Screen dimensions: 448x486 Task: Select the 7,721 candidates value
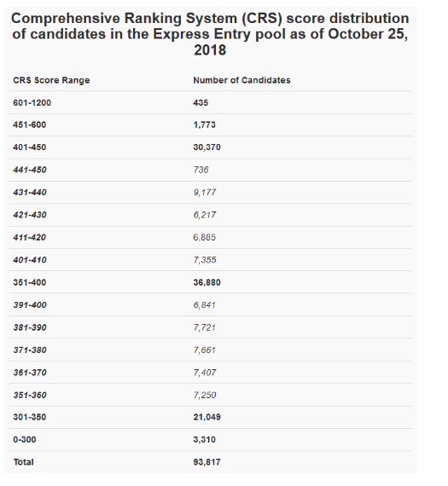[x=205, y=327]
